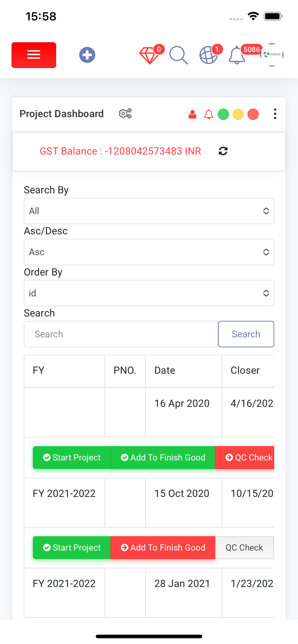Open the diamond rewards icon
298x644 pixels.
[149, 56]
